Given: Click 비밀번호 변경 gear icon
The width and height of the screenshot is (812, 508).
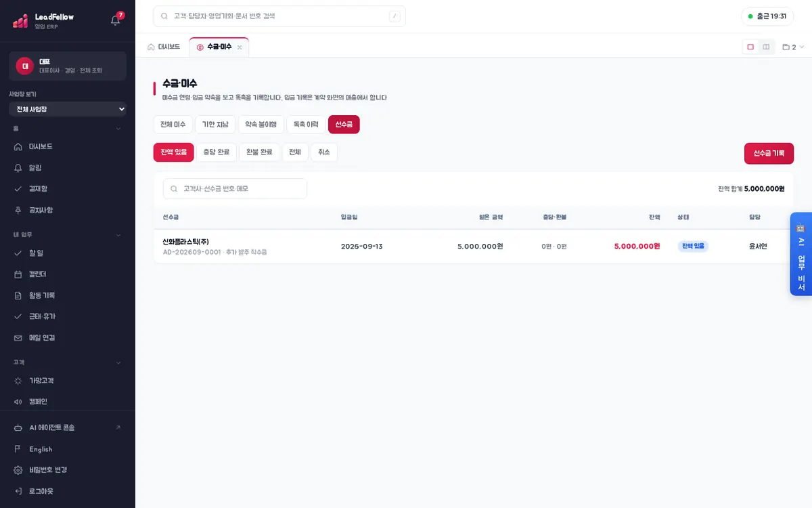Looking at the screenshot, I should [x=18, y=470].
